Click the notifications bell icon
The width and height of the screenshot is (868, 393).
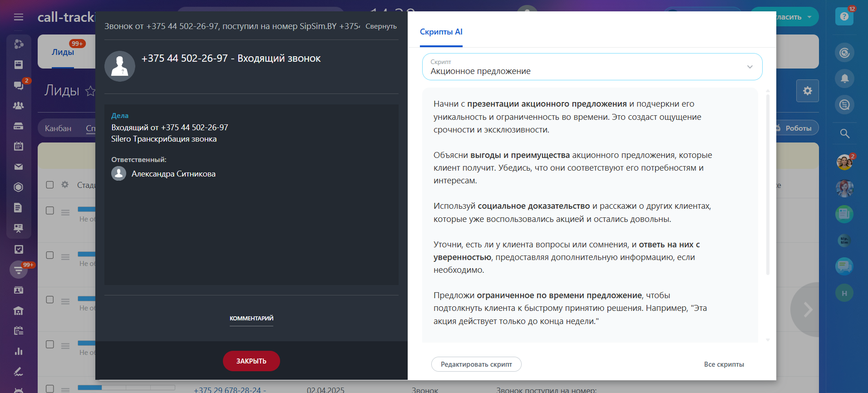[x=844, y=79]
